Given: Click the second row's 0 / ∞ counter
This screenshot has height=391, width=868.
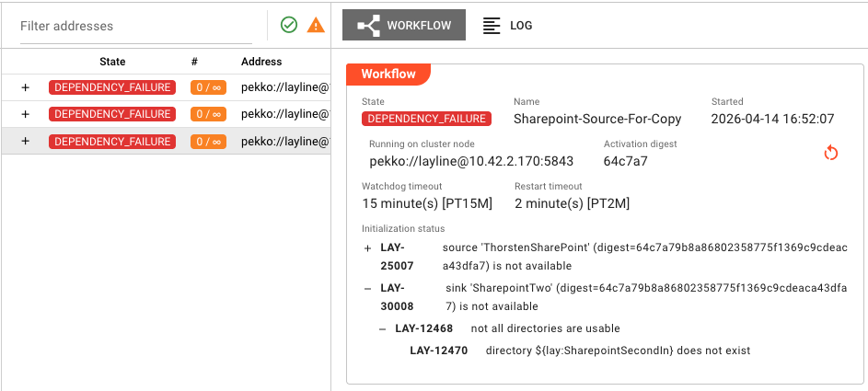Looking at the screenshot, I should click(208, 114).
